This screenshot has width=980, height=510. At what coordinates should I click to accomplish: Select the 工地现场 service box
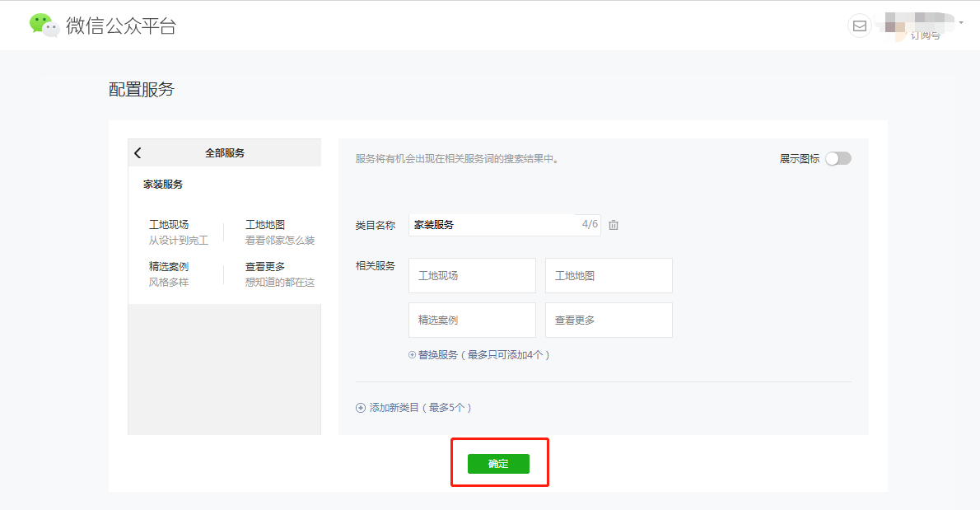tap(472, 276)
